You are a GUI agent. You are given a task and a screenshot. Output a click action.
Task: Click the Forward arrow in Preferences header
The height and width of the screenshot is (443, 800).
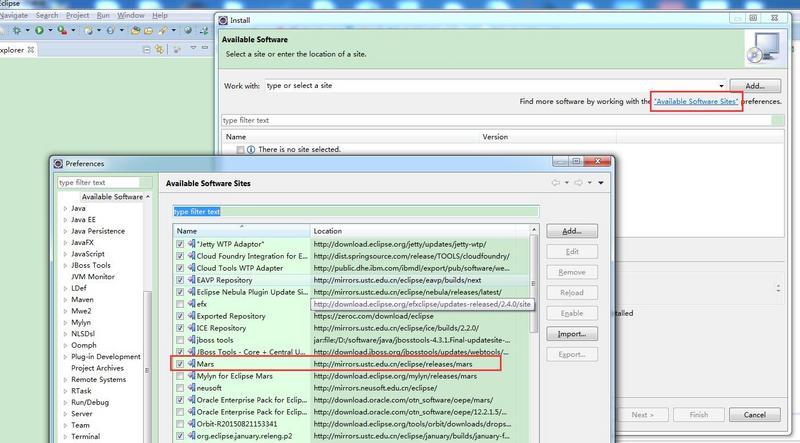point(579,182)
